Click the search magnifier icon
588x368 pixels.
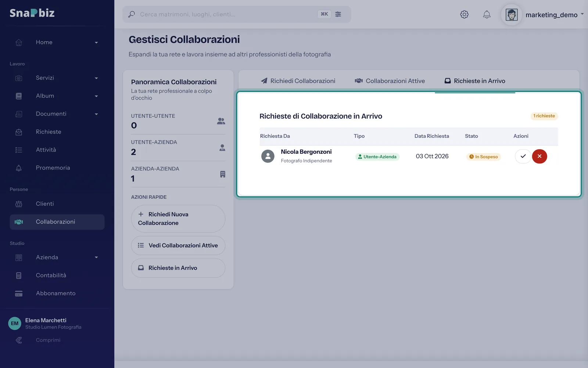(x=131, y=14)
